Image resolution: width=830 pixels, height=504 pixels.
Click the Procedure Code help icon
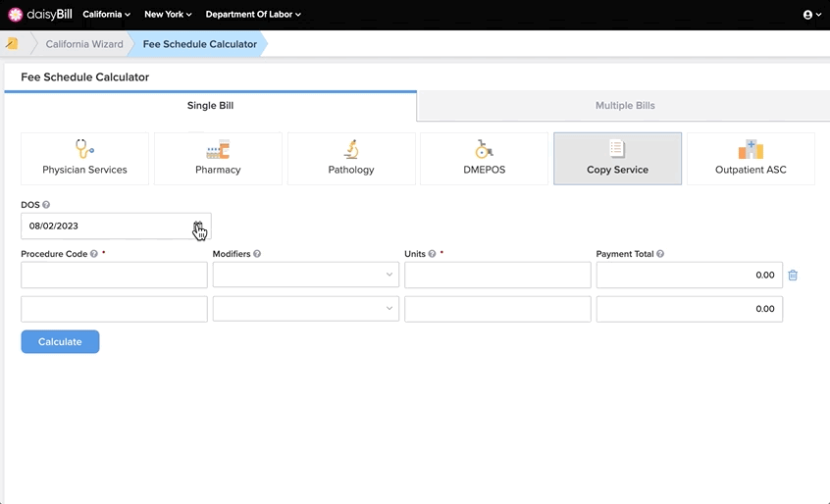(x=93, y=254)
